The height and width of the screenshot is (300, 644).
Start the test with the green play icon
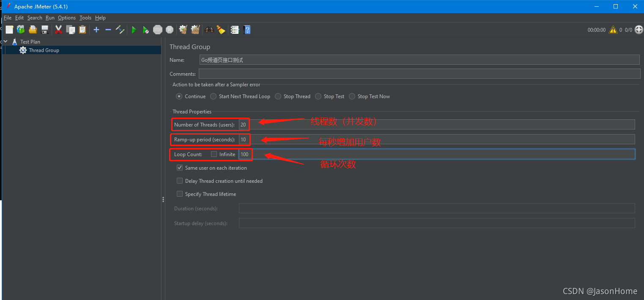click(134, 30)
